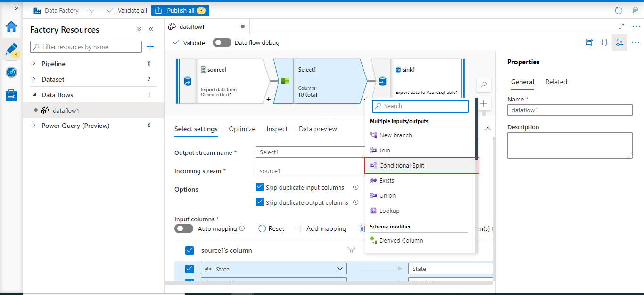This screenshot has width=644, height=295.
Task: Click the Add mapping button
Action: click(x=321, y=228)
